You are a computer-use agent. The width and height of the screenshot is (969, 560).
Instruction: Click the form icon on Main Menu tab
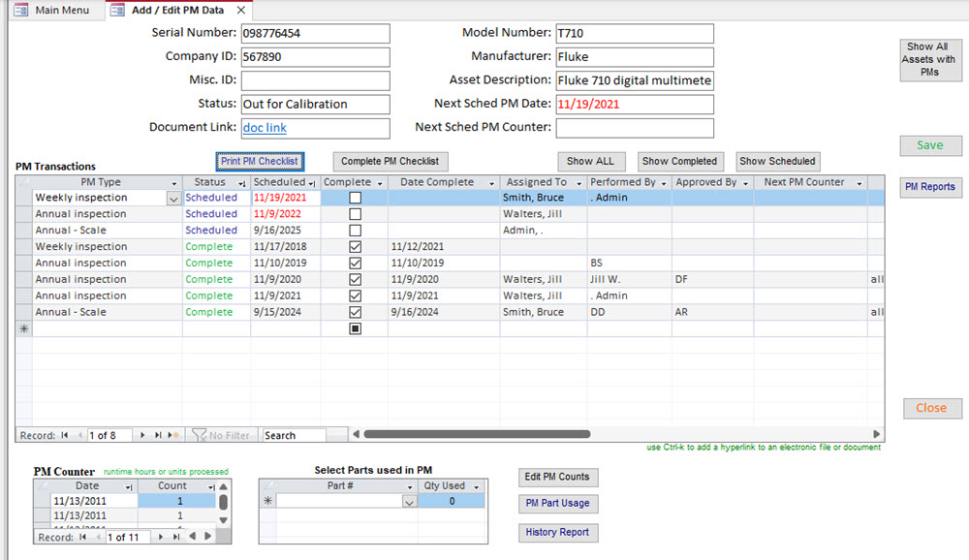coord(19,10)
